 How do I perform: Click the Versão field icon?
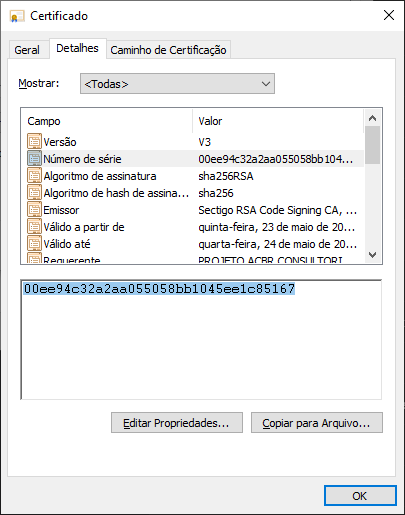[34, 141]
